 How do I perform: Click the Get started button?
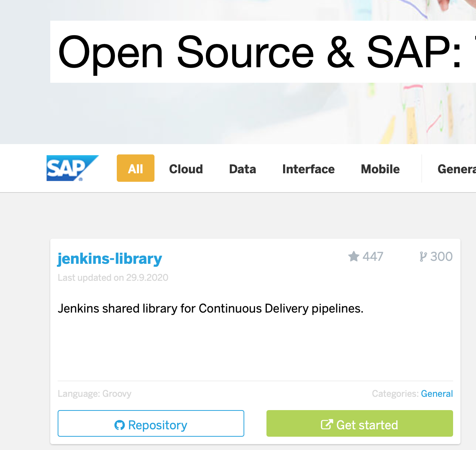[360, 424]
